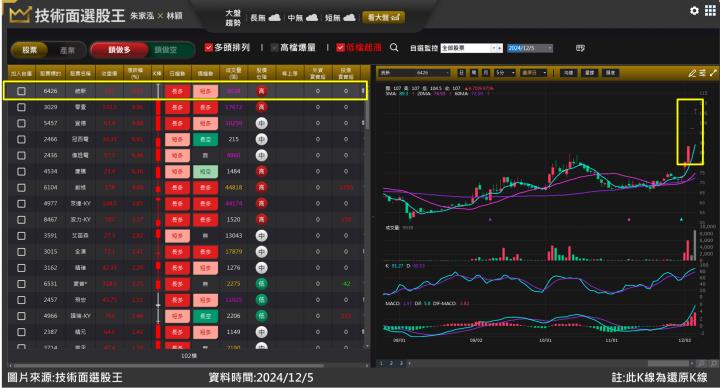Check the watchlist box for 6426

pyautogui.click(x=21, y=91)
